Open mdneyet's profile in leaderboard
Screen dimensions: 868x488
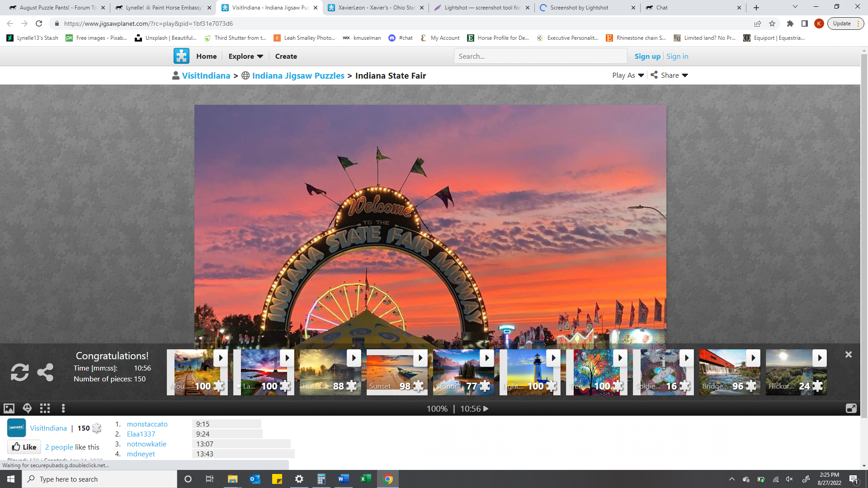141,454
